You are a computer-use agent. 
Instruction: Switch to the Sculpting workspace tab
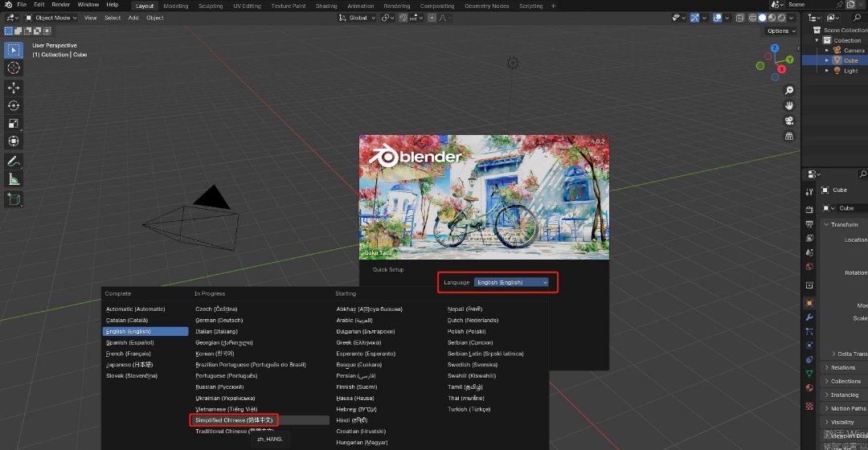[211, 6]
